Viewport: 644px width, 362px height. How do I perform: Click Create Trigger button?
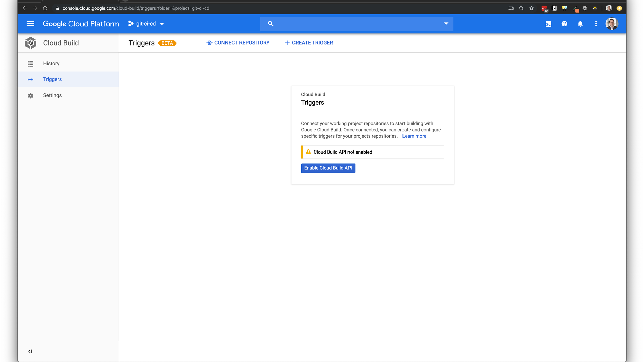coord(309,43)
